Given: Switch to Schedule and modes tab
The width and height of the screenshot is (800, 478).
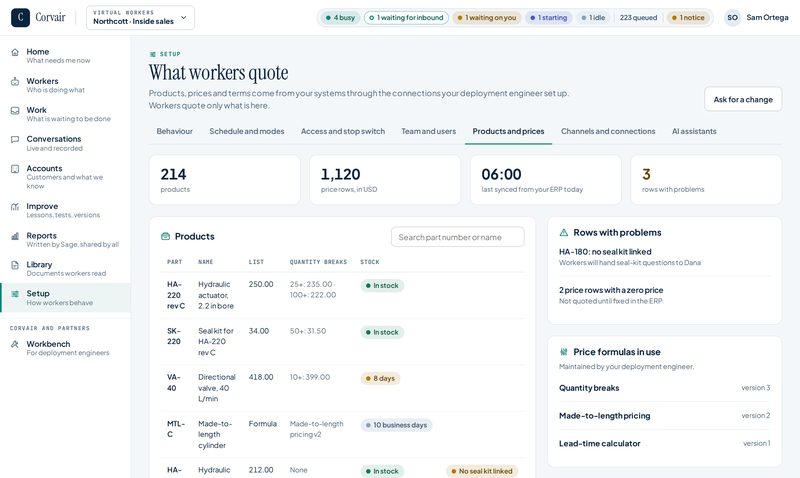Looking at the screenshot, I should click(x=247, y=132).
